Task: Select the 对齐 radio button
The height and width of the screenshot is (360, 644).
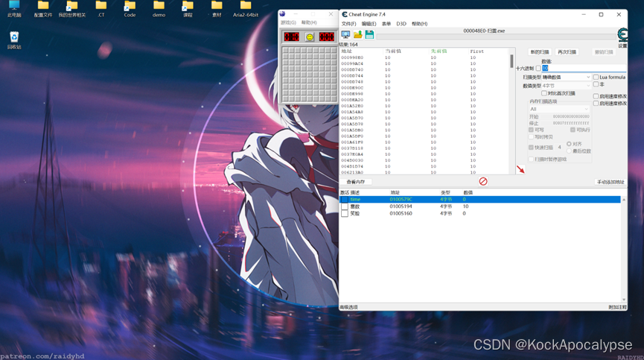Action: (569, 144)
